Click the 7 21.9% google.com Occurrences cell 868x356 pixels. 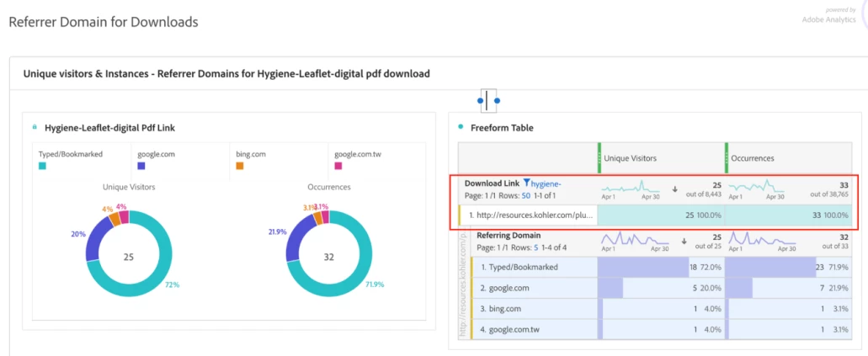(788, 288)
